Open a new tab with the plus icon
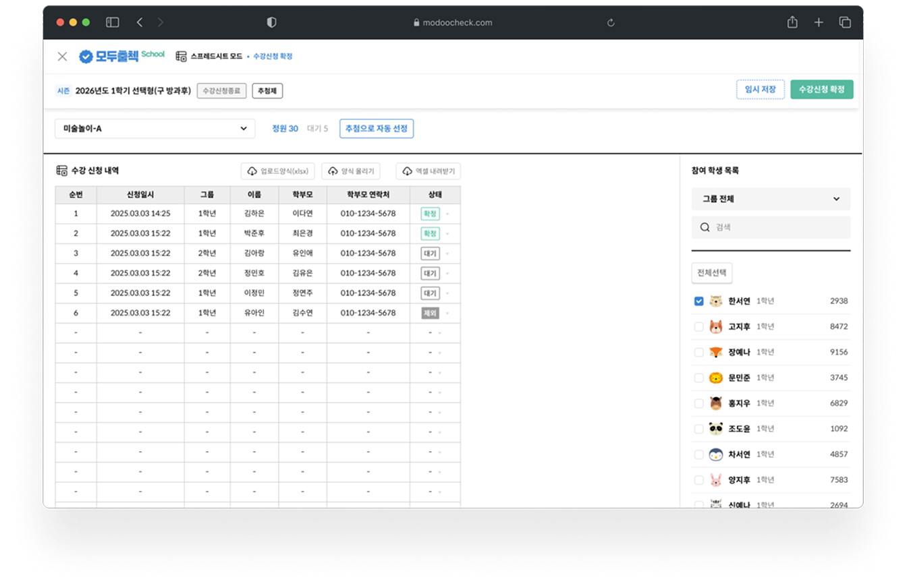The height and width of the screenshot is (588, 907). point(819,22)
